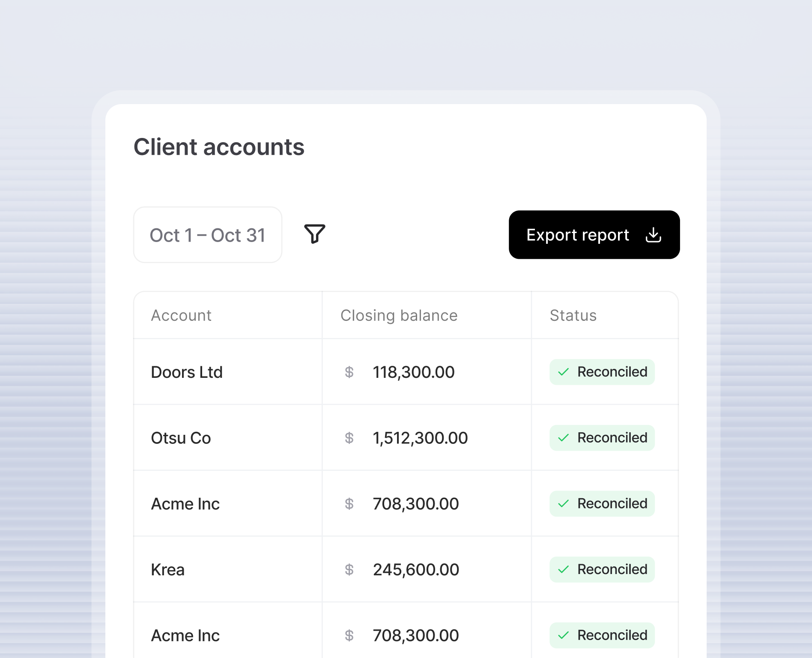
Task: Click the checkmark inside Otsu Co's Reconciled badge
Action: coord(563,437)
